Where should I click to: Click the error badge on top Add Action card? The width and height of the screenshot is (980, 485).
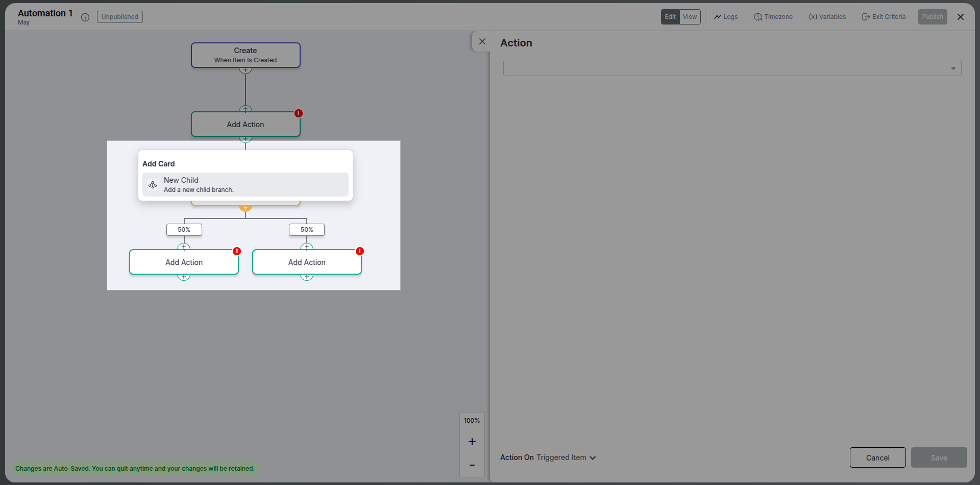point(299,113)
